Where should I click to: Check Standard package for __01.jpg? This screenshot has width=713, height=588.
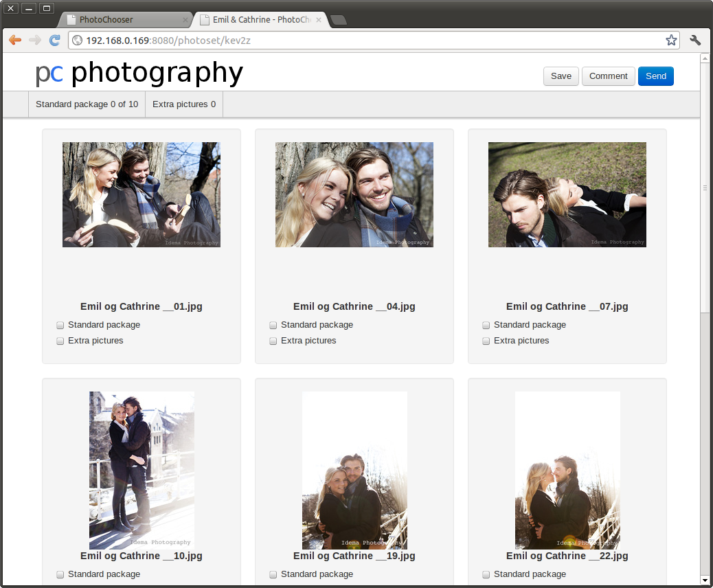coord(60,325)
